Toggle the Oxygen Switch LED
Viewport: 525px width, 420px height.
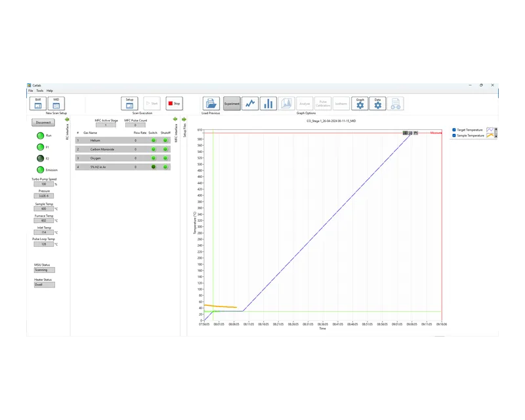click(x=154, y=158)
